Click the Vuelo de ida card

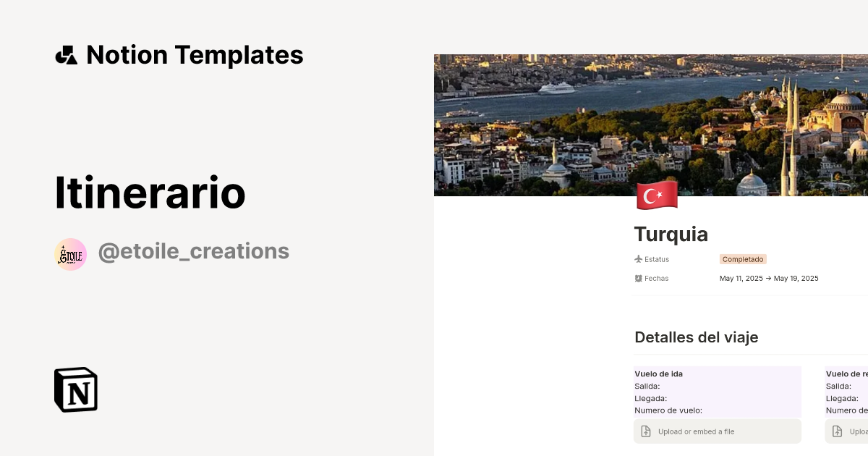point(717,391)
